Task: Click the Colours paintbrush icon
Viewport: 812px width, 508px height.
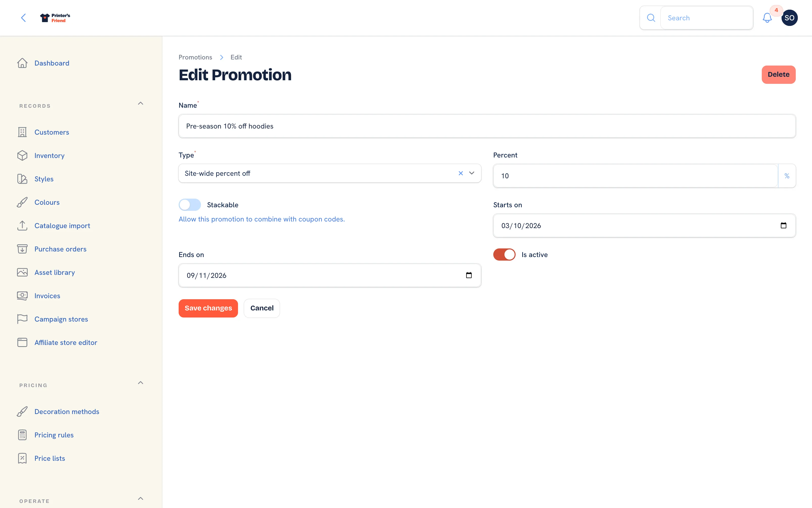Action: click(22, 202)
